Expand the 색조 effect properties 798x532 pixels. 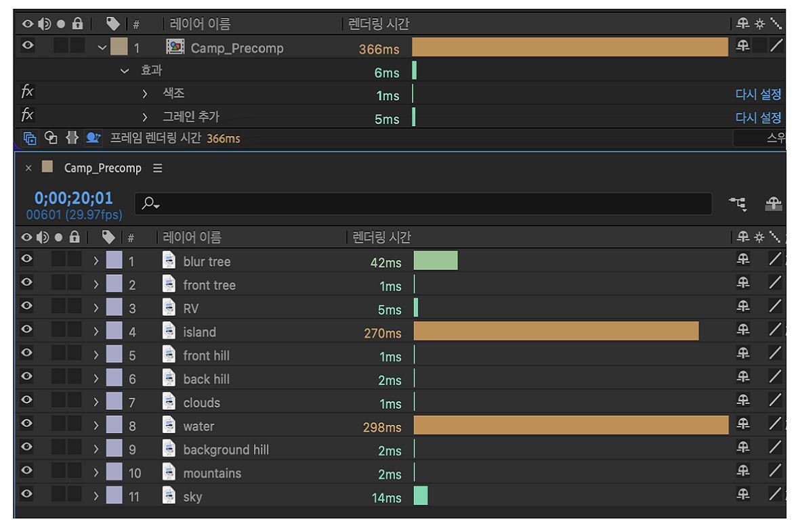coord(145,93)
